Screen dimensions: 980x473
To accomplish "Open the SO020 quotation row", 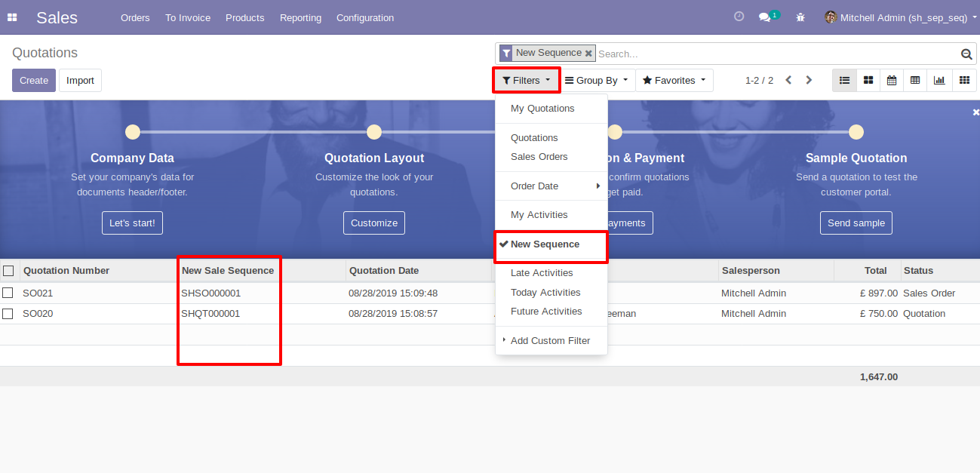I will [490, 313].
